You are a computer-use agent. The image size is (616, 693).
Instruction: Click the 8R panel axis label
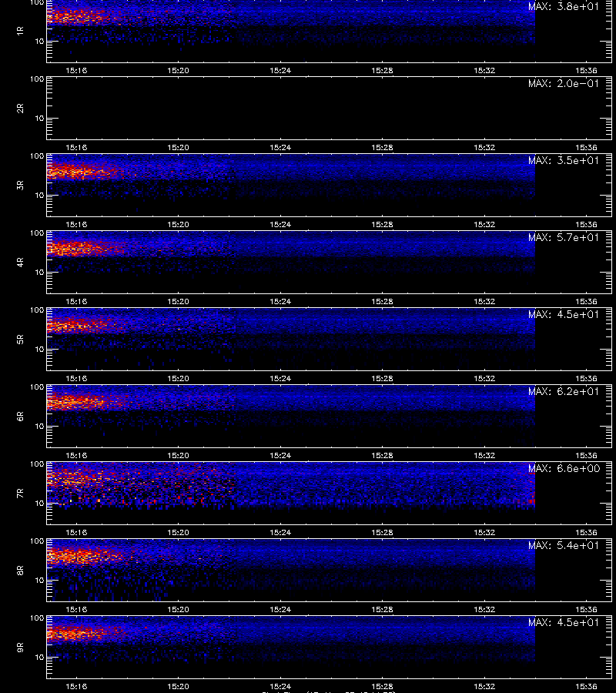tap(20, 570)
